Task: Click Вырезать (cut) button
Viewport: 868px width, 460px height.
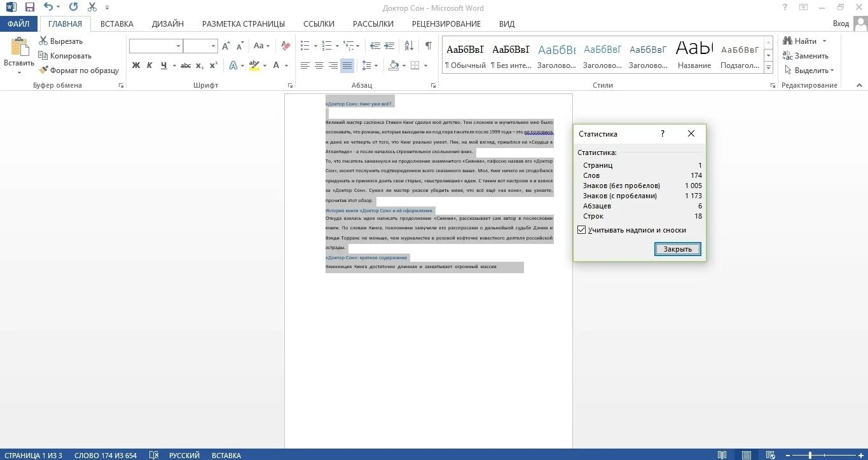Action: pyautogui.click(x=61, y=41)
